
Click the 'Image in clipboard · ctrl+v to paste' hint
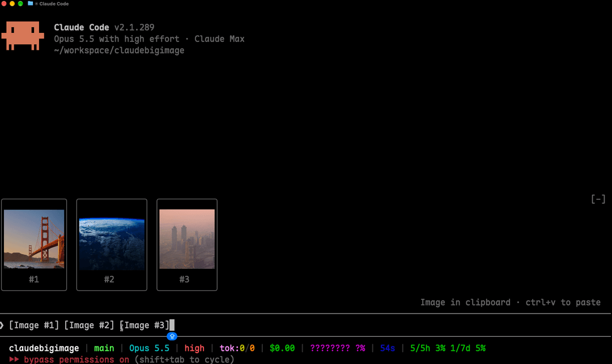pos(511,302)
